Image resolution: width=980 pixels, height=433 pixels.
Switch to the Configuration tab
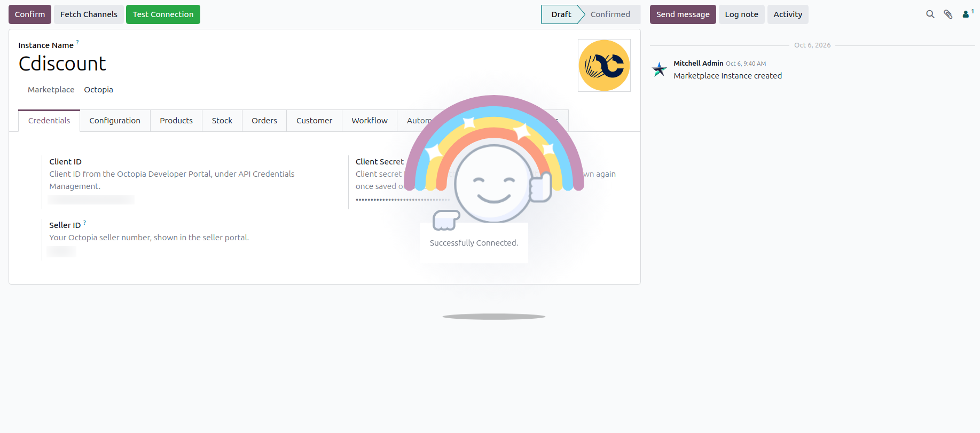click(115, 121)
